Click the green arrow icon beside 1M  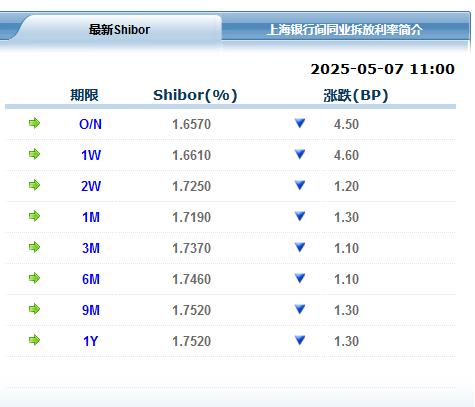click(34, 216)
